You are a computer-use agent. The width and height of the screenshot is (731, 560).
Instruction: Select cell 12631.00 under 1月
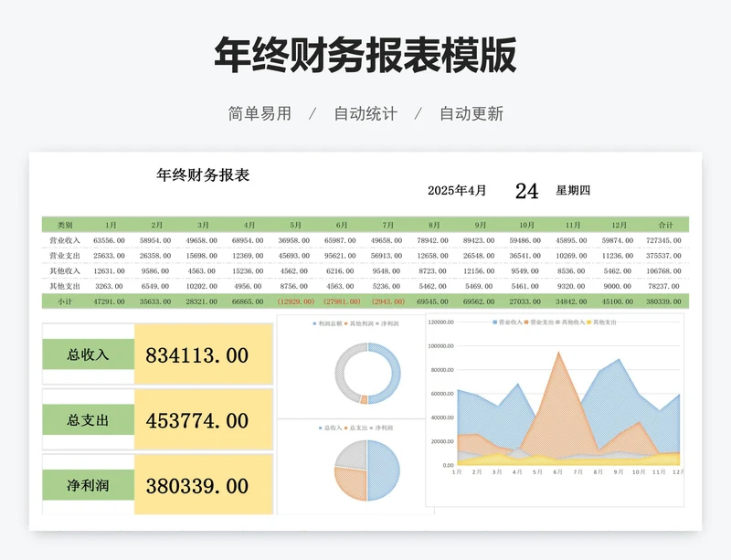click(x=109, y=271)
